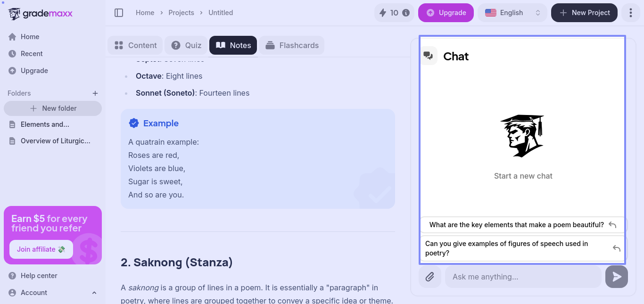Add a folder with plus icon
Screen dimensions: 644x304
pyautogui.click(x=95, y=93)
